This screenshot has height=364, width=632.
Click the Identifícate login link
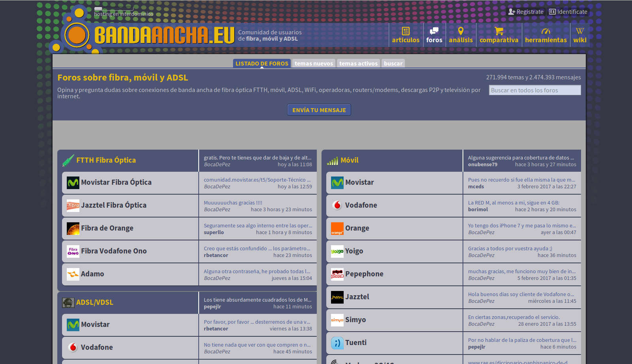click(x=568, y=12)
